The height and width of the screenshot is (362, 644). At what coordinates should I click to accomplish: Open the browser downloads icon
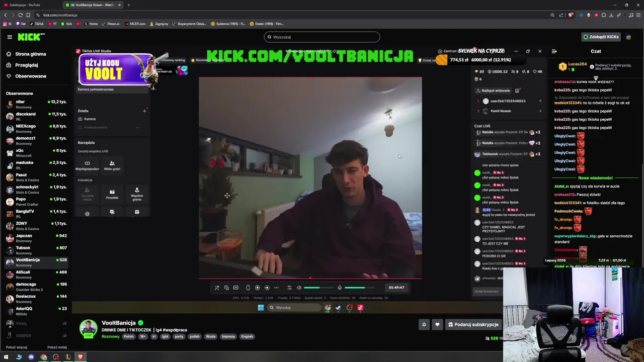point(611,15)
